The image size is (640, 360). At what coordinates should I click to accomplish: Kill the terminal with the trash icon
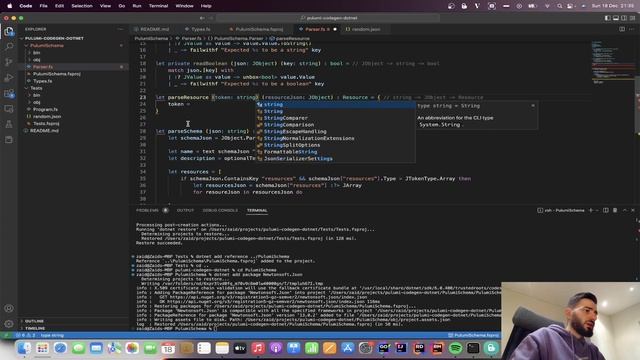point(615,210)
